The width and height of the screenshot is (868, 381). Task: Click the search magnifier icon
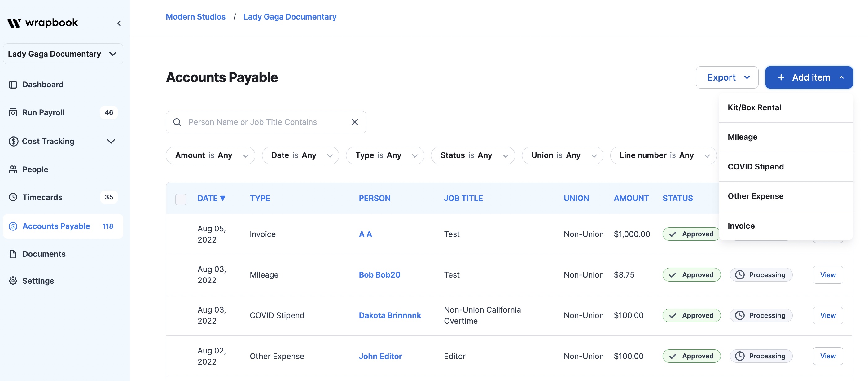click(x=177, y=122)
